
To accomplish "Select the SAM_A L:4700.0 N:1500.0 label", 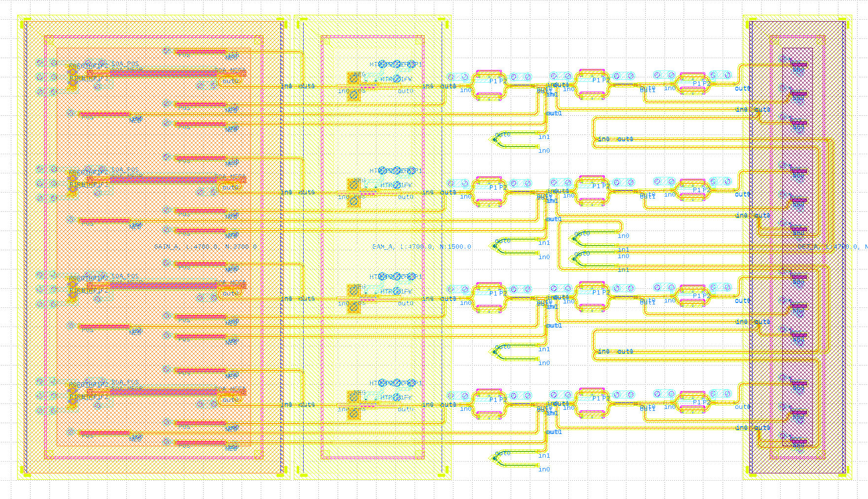I will [x=421, y=247].
